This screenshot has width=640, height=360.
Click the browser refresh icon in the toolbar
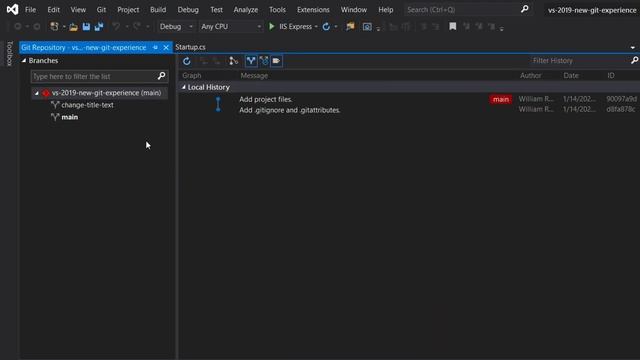(x=326, y=27)
